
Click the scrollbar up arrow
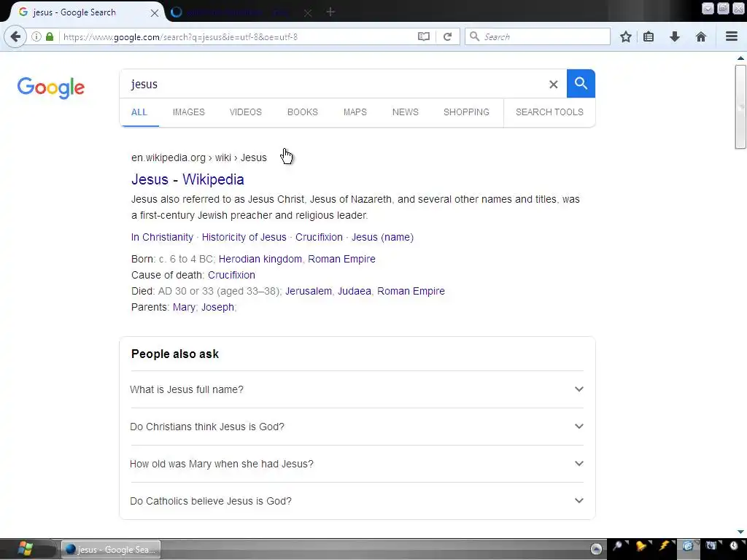point(740,58)
